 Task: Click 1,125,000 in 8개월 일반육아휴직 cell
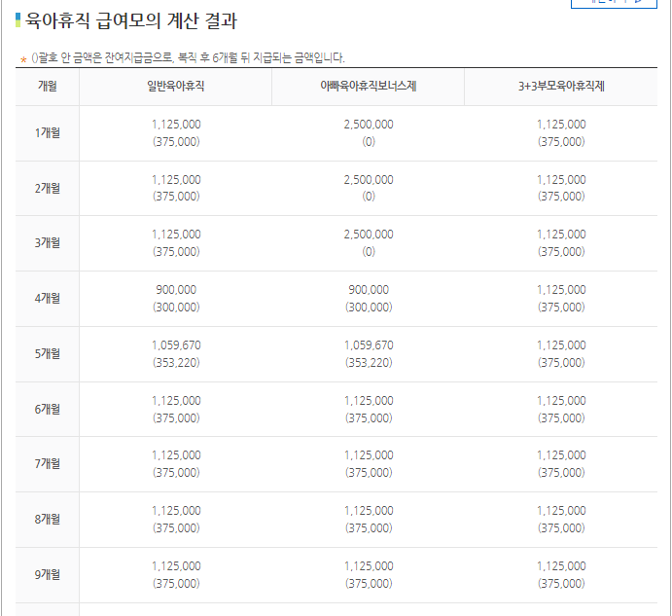tap(176, 511)
